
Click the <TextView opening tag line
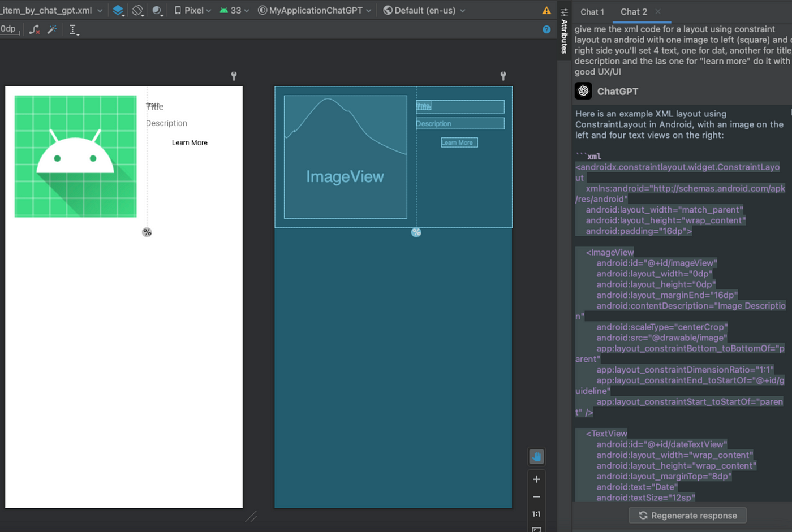(606, 434)
